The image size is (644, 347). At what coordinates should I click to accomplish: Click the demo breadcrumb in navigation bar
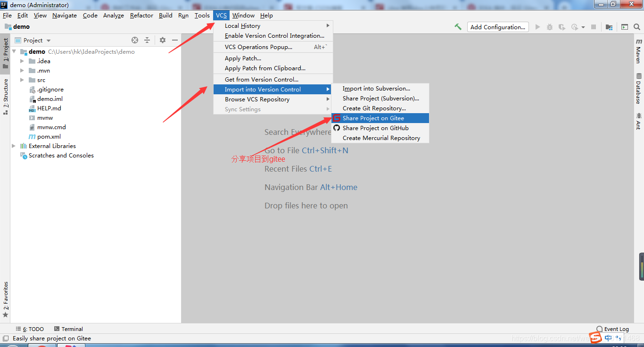point(21,27)
